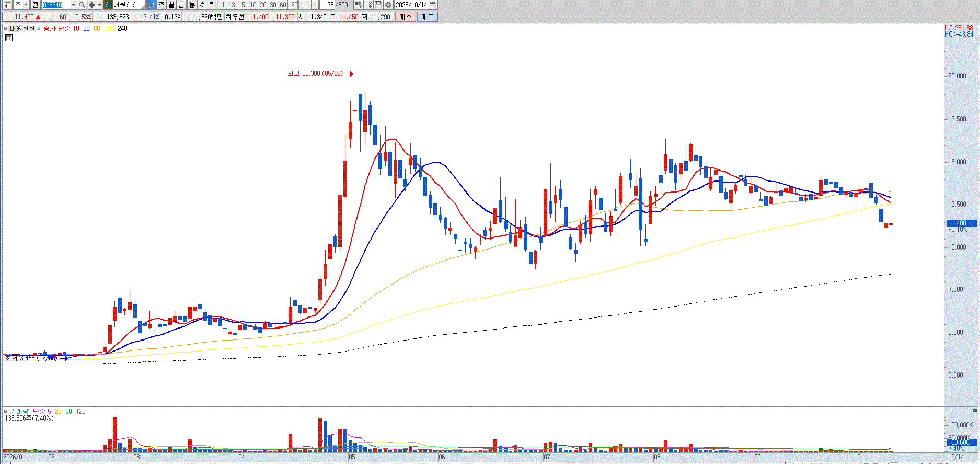Image resolution: width=980 pixels, height=464 pixels.
Task: Click the candlestick add-indicator icon
Action: click(358, 5)
